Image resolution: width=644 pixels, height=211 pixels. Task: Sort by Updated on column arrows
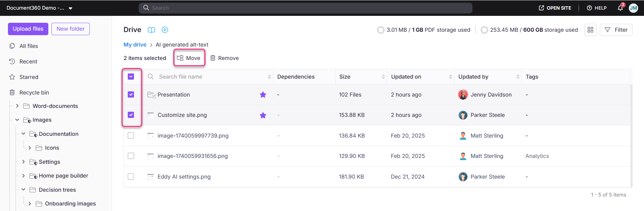(x=451, y=77)
